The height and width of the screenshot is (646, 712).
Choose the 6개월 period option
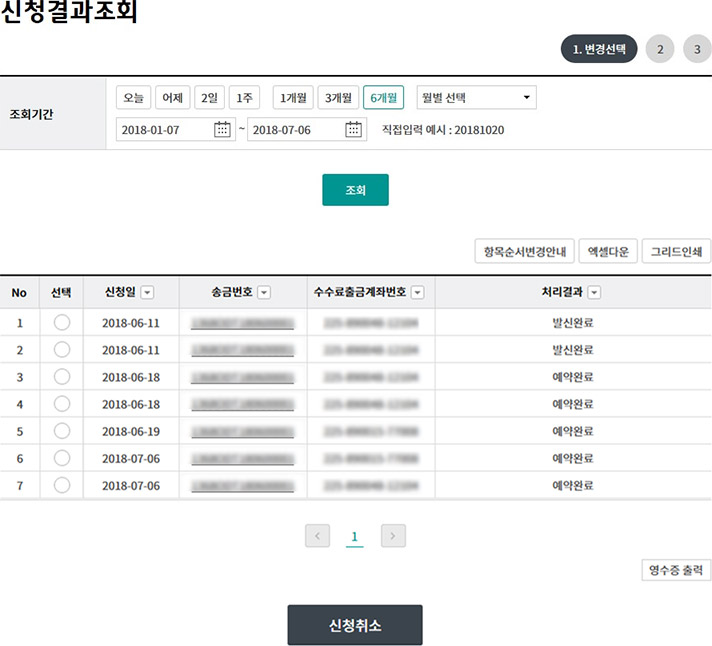coord(383,98)
